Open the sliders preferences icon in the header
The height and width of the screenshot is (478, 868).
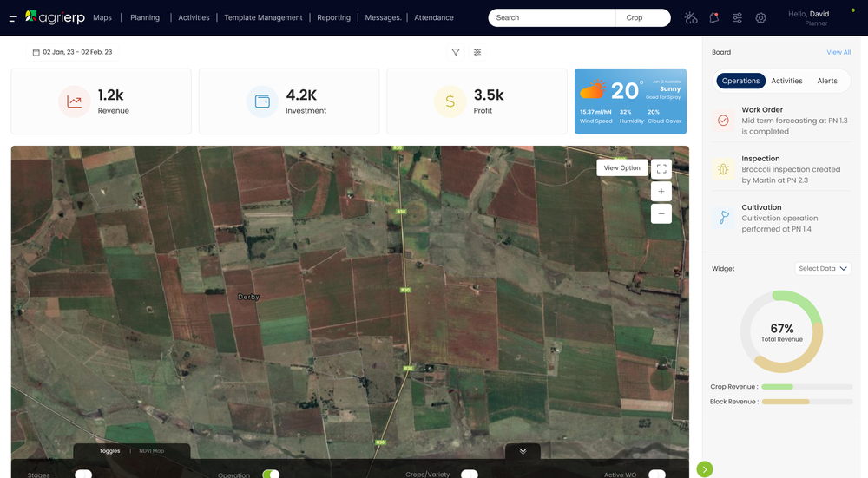pos(737,17)
